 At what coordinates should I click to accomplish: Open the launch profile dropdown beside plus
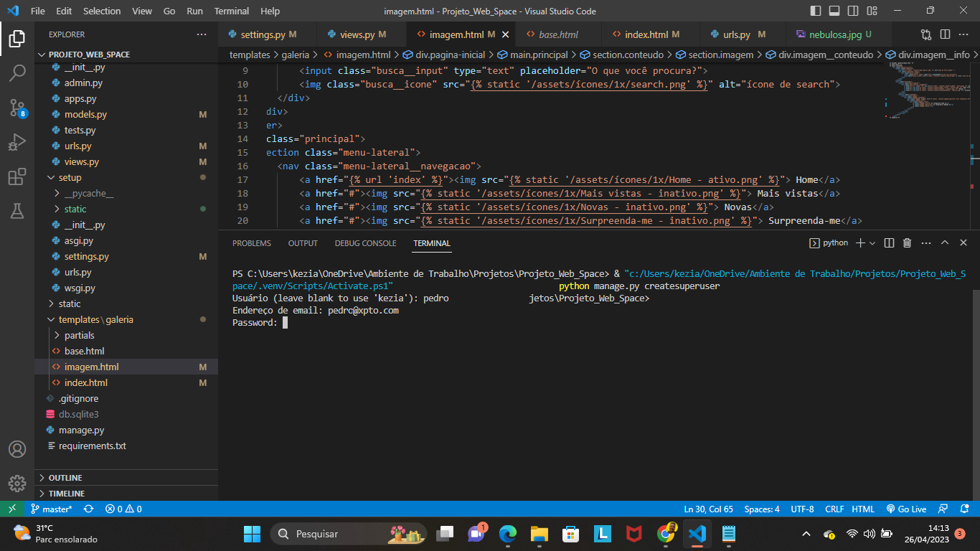(x=872, y=243)
